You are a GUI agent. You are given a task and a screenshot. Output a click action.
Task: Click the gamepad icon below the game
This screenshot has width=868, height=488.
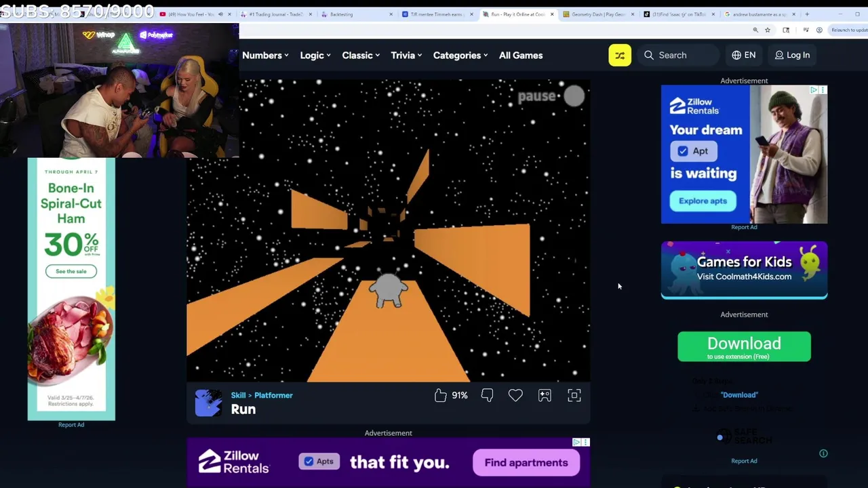(545, 395)
